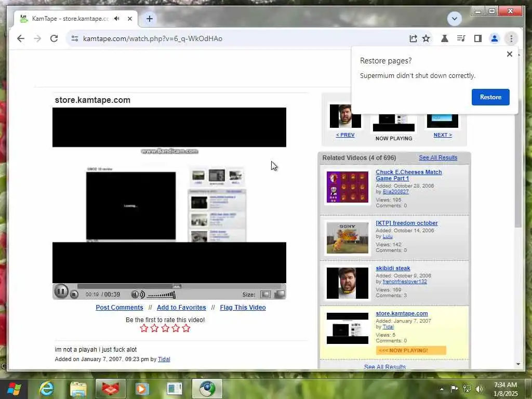Viewport: 532px width, 399px height.
Task: Click the NEXT > video link
Action: pyautogui.click(x=443, y=135)
